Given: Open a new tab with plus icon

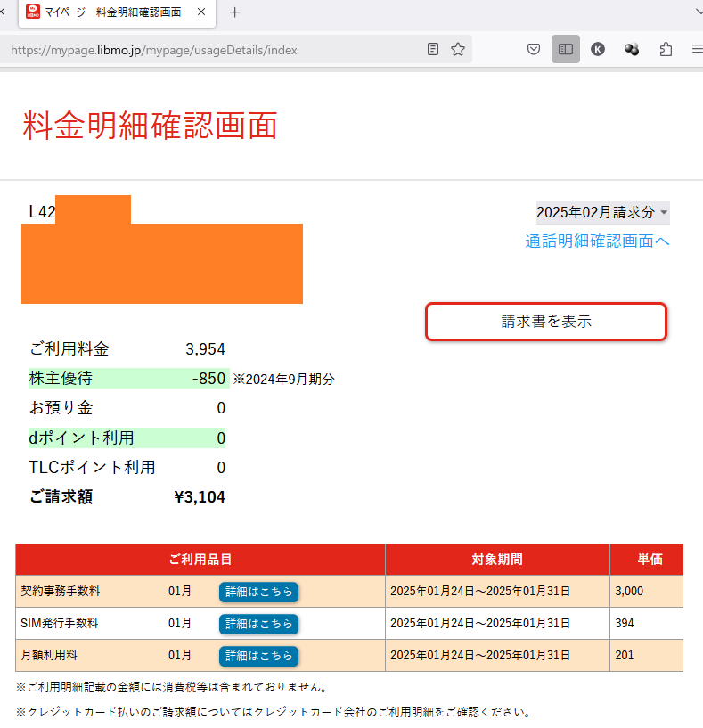Looking at the screenshot, I should pos(235,12).
